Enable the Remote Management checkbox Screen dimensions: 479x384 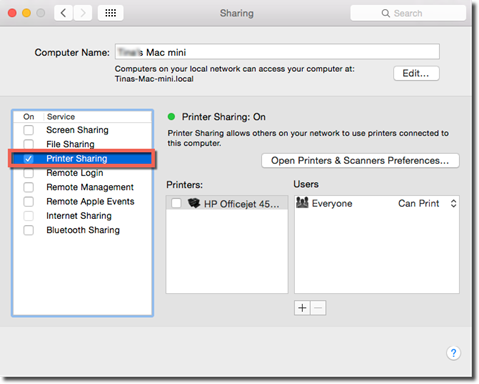tap(29, 187)
